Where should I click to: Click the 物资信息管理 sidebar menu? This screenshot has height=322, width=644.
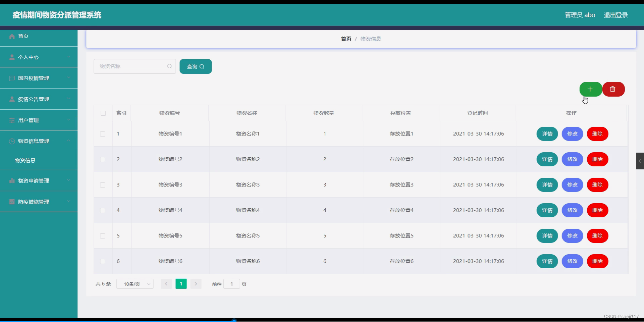39,141
